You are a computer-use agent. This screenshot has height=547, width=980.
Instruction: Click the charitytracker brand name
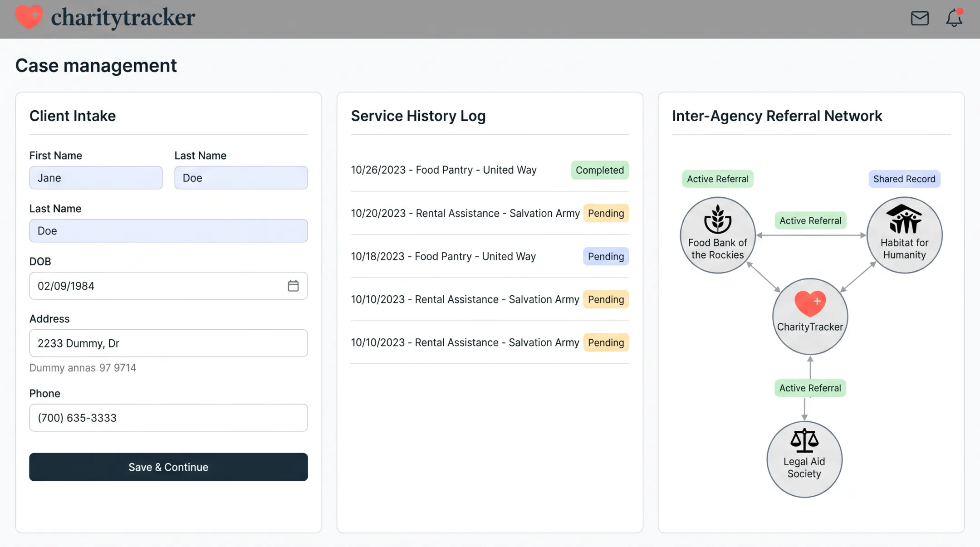point(123,18)
